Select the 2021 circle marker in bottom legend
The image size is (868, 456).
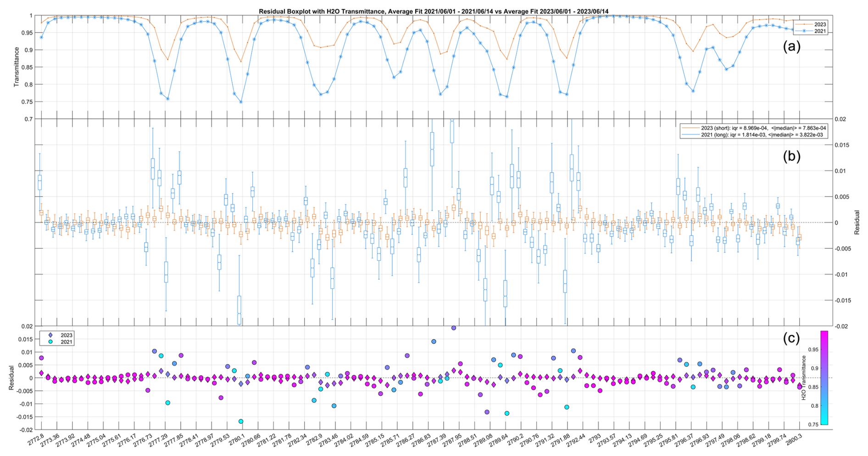pos(51,342)
